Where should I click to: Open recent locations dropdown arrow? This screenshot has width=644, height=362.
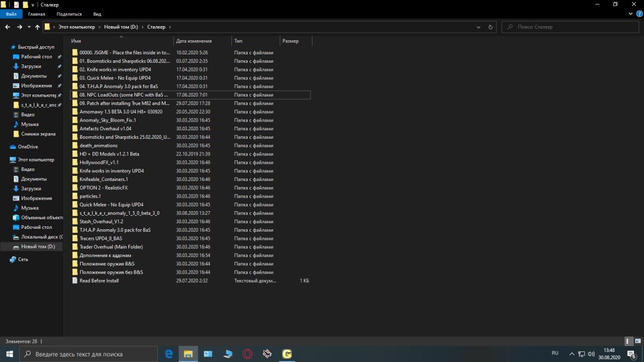click(29, 27)
